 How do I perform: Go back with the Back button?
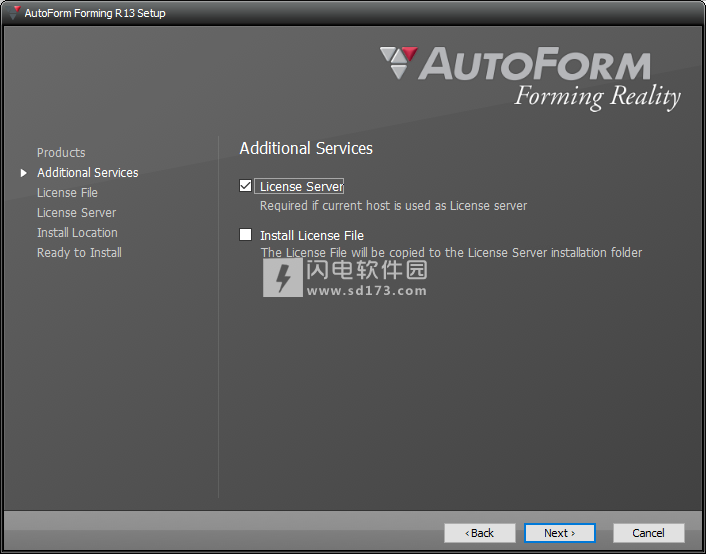pyautogui.click(x=480, y=533)
